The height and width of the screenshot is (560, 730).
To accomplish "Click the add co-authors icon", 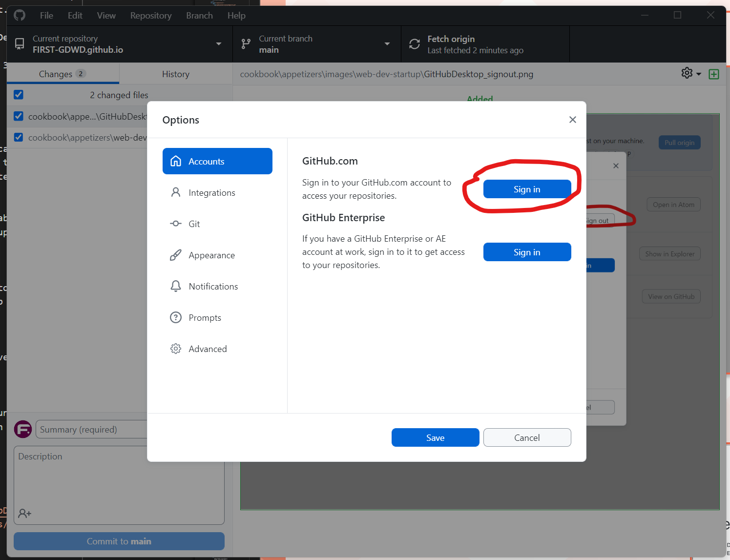I will tap(24, 514).
